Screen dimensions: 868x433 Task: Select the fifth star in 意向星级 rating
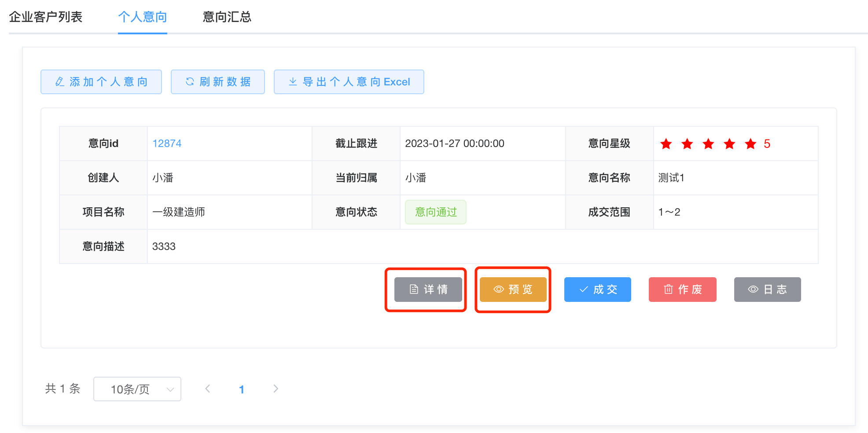(x=750, y=144)
